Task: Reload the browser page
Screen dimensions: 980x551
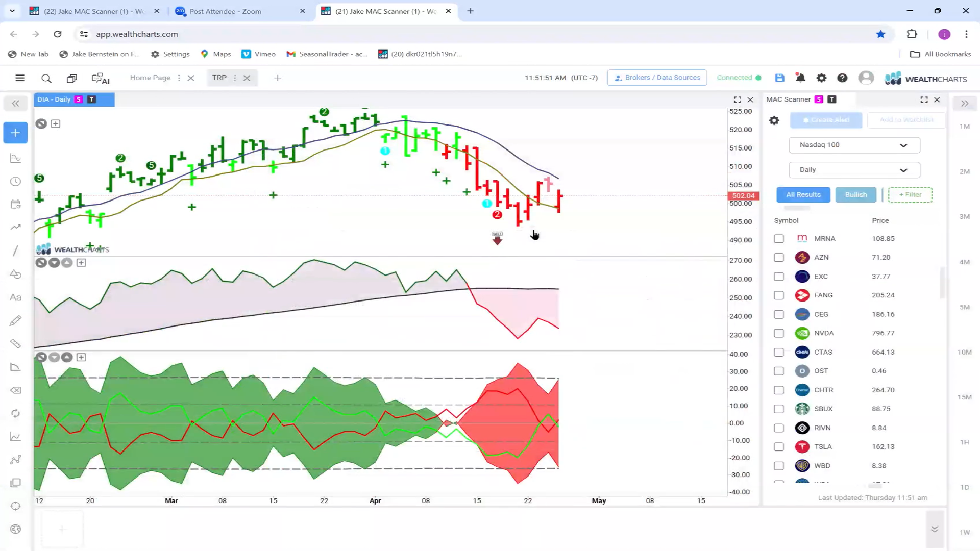Action: click(58, 34)
